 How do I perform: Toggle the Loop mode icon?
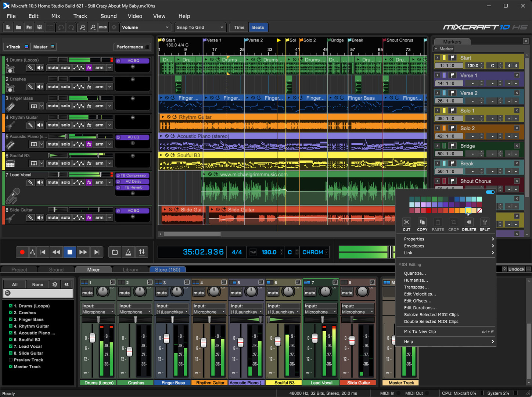pyautogui.click(x=115, y=252)
